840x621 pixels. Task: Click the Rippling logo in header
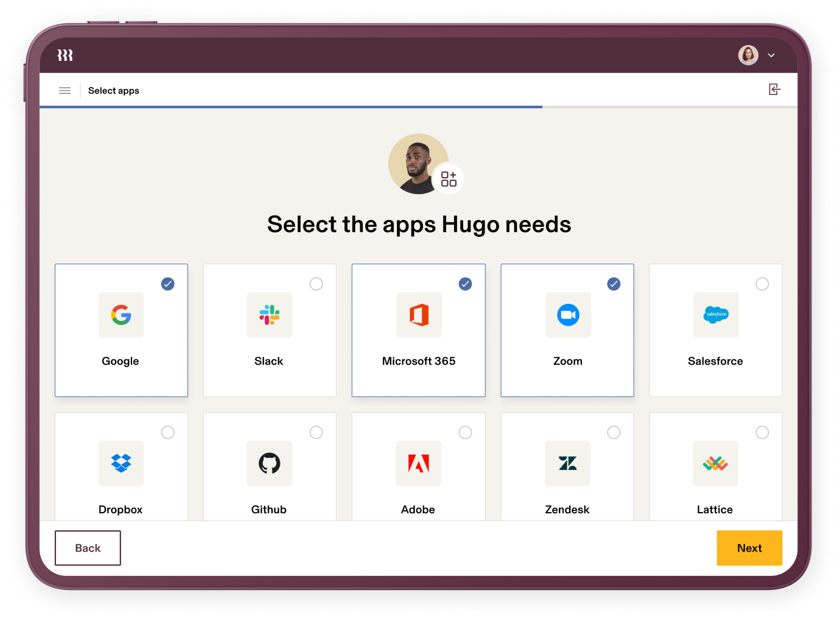[65, 55]
